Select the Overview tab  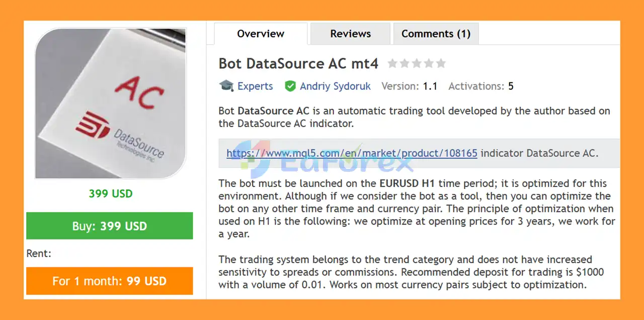click(x=260, y=34)
